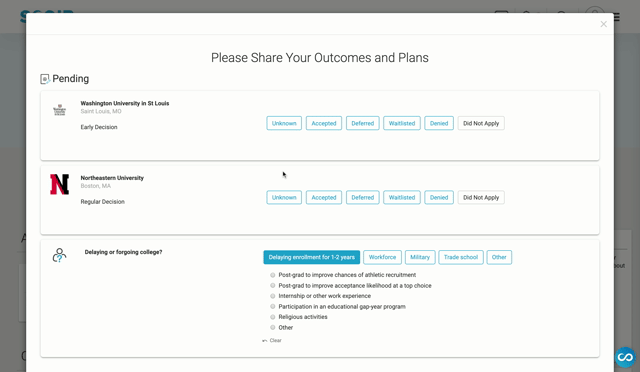640x372 pixels.
Task: Mark Northeastern University as Denied
Action: (439, 198)
